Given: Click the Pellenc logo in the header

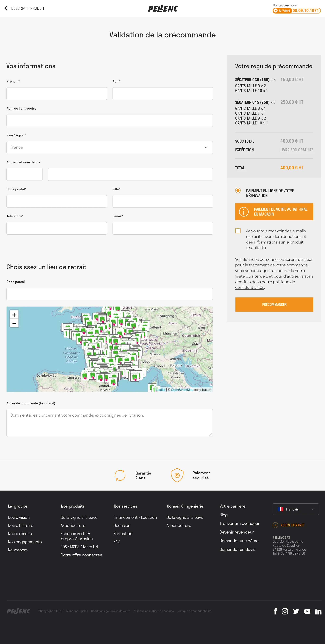Looking at the screenshot, I should (x=163, y=9).
